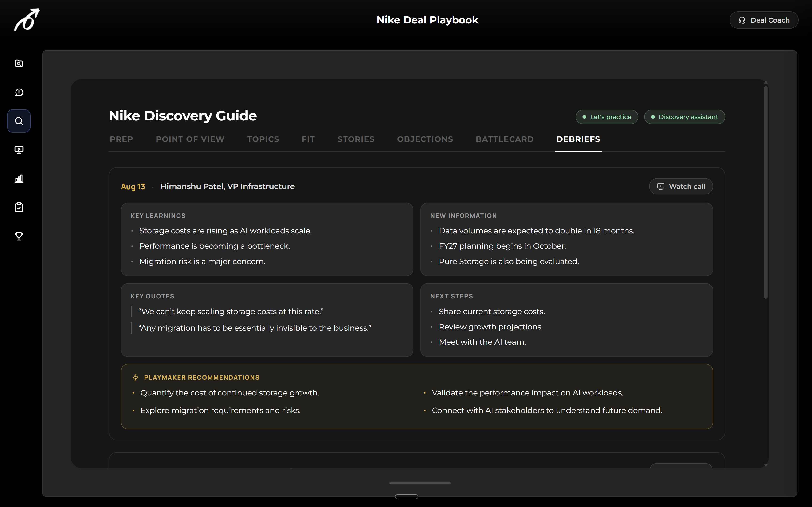The width and height of the screenshot is (812, 507).
Task: Click the PLAYMAKER RECOMMENDATIONS label
Action: [x=202, y=378]
